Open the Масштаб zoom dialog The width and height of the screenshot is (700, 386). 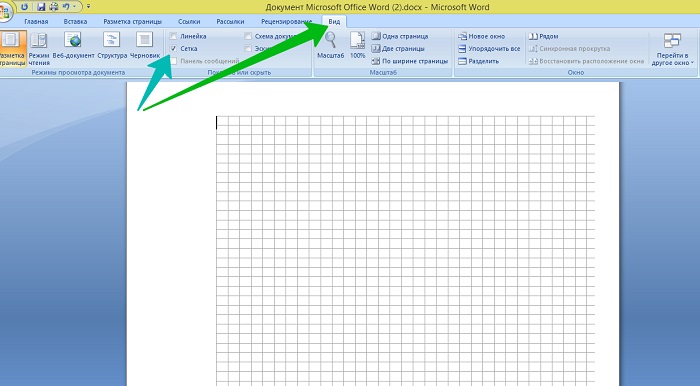[x=331, y=46]
